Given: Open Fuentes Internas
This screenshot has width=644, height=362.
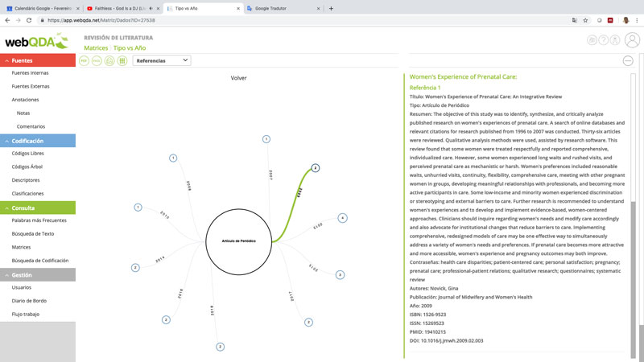Looking at the screenshot, I should (x=30, y=72).
